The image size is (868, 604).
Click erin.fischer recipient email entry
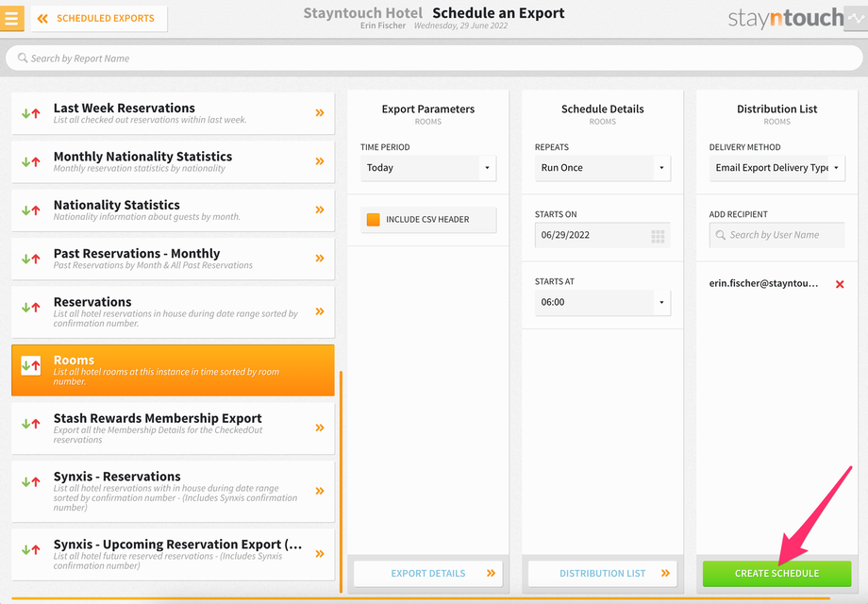click(x=763, y=283)
